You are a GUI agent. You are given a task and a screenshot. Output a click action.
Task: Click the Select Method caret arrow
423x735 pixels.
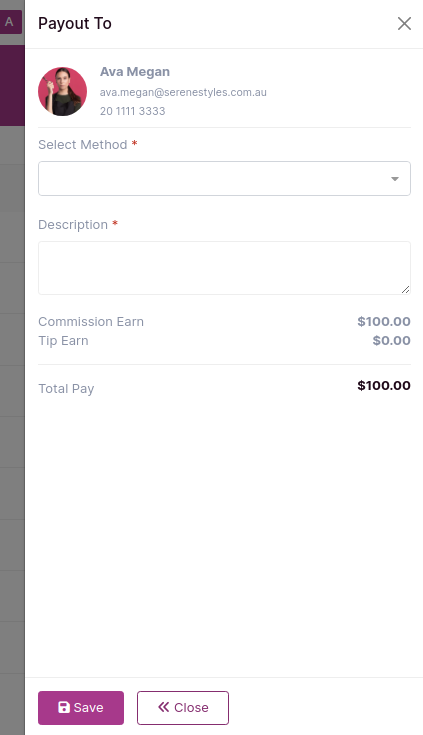click(395, 179)
